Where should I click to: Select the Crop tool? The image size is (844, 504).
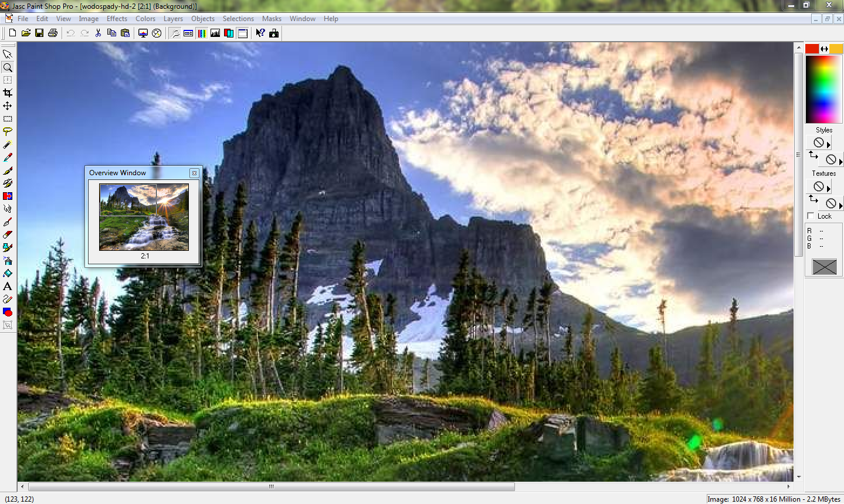8,93
